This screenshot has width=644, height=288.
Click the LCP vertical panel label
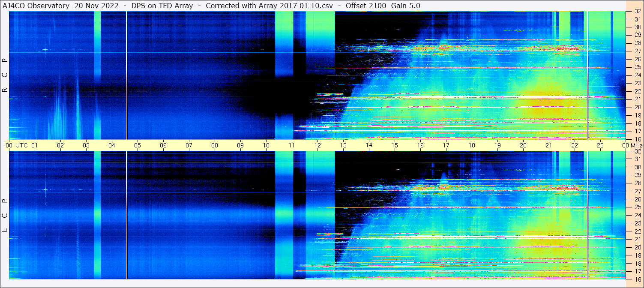[5, 215]
